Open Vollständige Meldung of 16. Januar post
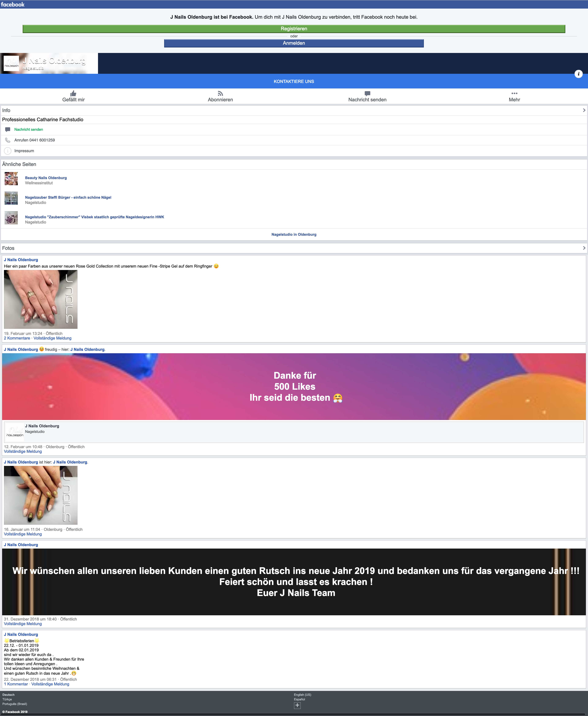588x716 pixels. pos(23,534)
